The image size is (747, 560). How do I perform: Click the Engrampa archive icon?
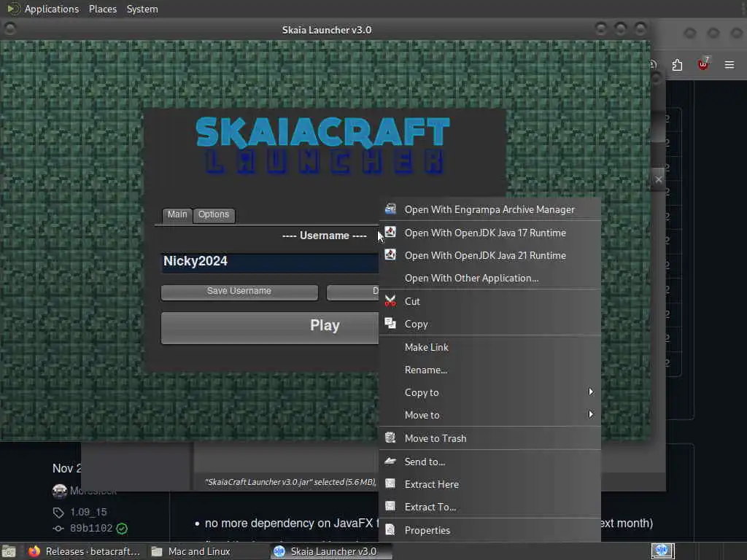click(x=390, y=209)
